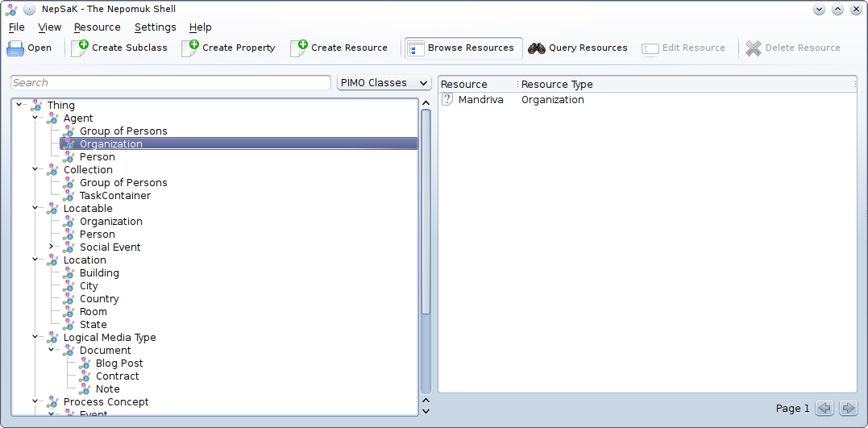Collapse the Document tree node
Screen dimensions: 868x428
(51, 349)
